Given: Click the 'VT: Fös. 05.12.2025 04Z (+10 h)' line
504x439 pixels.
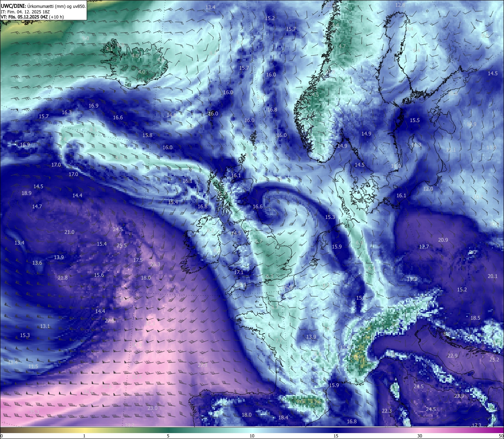Looking at the screenshot, I should pos(32,17).
